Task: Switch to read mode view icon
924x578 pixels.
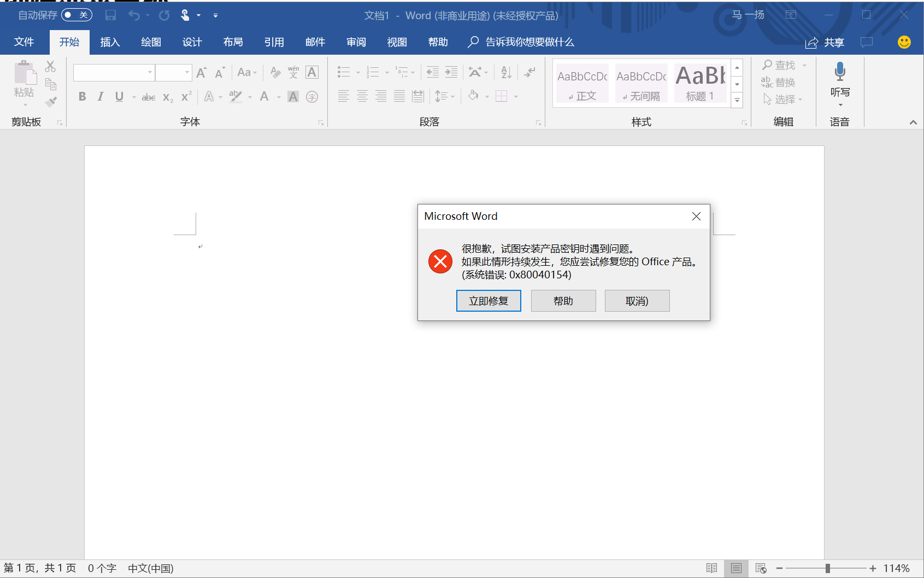Action: pos(711,569)
